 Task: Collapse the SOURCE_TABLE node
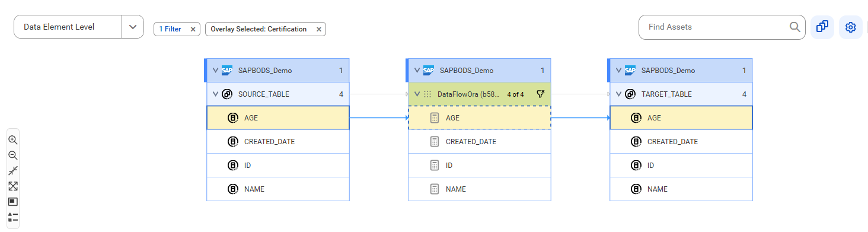tap(216, 94)
